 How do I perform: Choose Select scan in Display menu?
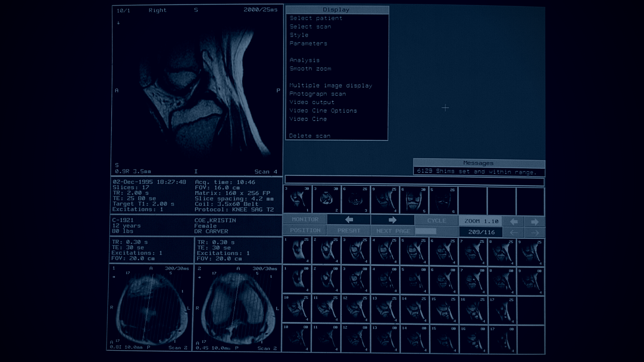(x=310, y=26)
